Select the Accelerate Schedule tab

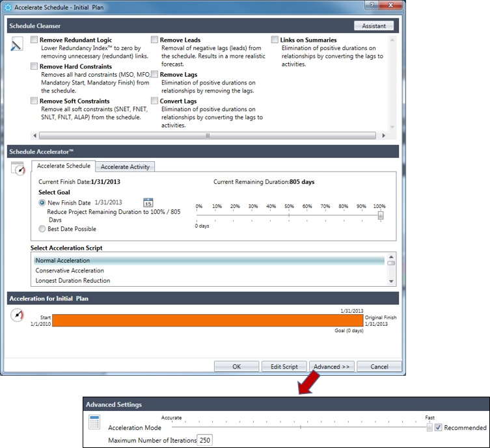tap(64, 166)
